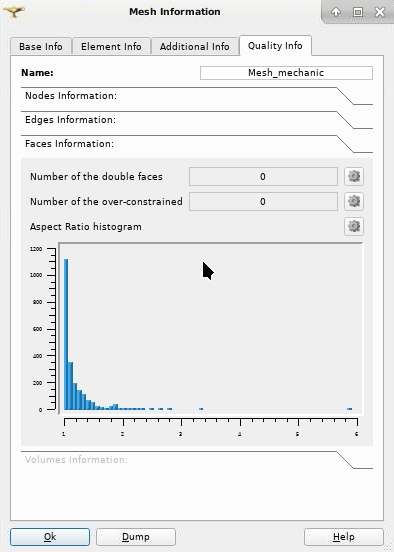Compute over-constrained faces gear icon
The image size is (394, 552).
354,201
